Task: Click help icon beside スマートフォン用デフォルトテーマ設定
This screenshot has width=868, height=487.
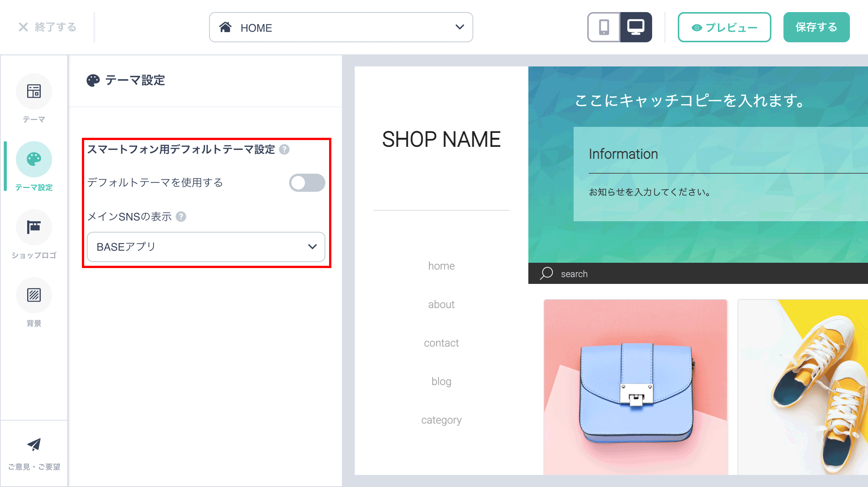Action: (284, 149)
